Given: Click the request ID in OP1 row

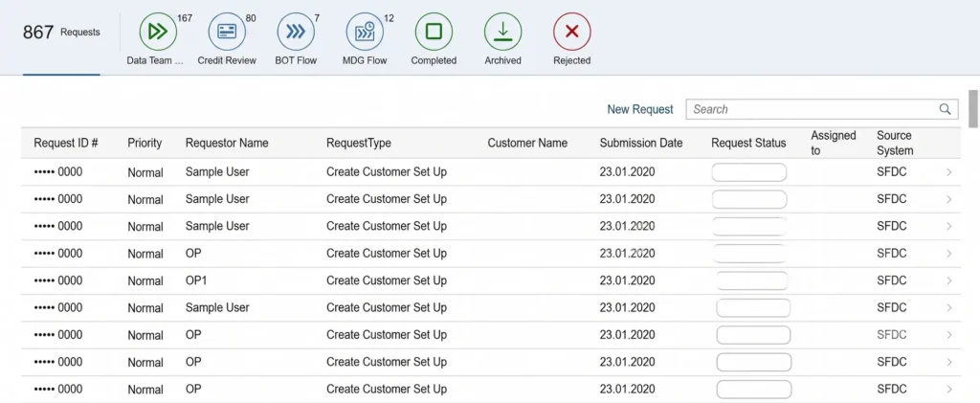Looking at the screenshot, I should point(58,280).
